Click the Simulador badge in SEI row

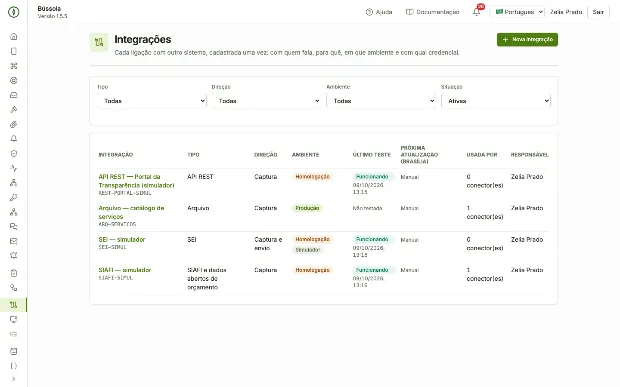click(308, 250)
